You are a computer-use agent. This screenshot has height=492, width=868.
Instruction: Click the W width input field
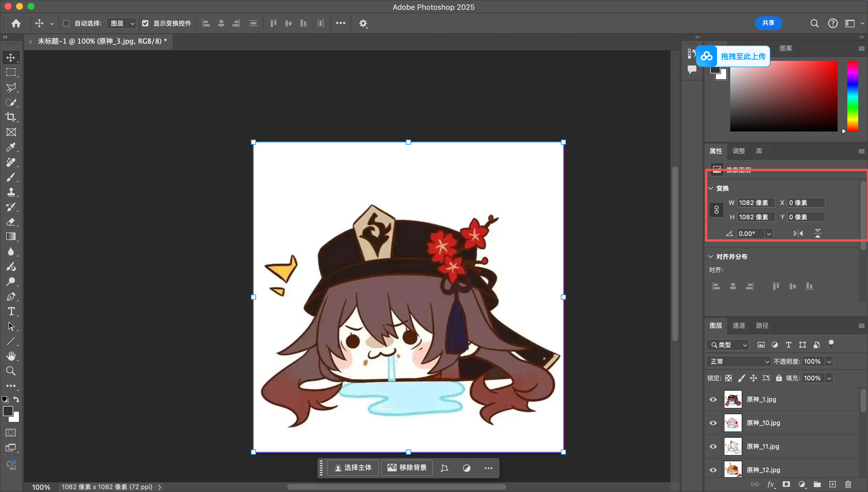pyautogui.click(x=756, y=203)
